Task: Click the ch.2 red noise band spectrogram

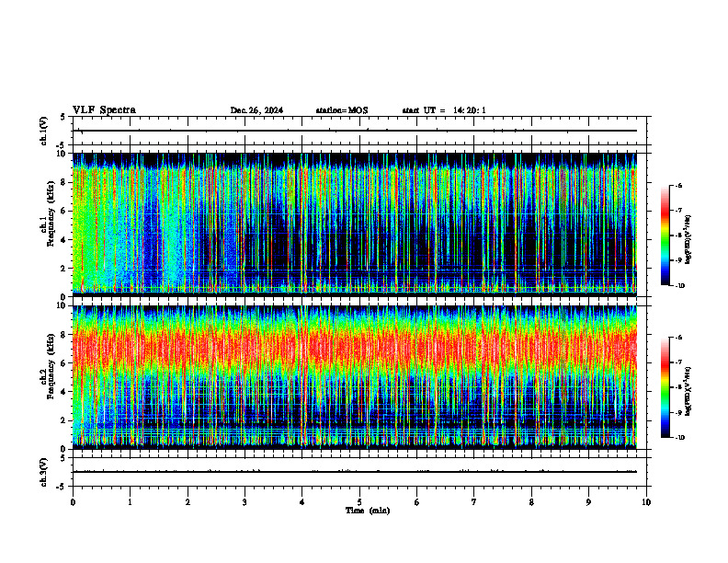Action: [x=355, y=346]
